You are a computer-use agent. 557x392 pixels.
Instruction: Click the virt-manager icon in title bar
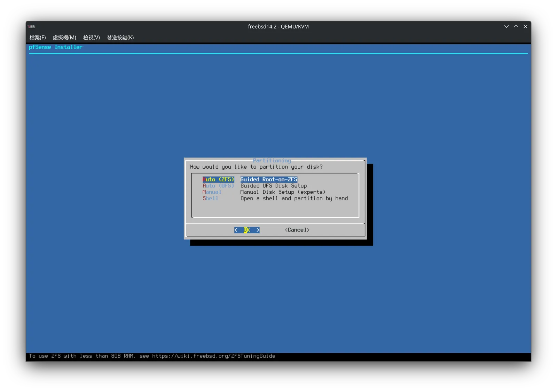tap(32, 26)
